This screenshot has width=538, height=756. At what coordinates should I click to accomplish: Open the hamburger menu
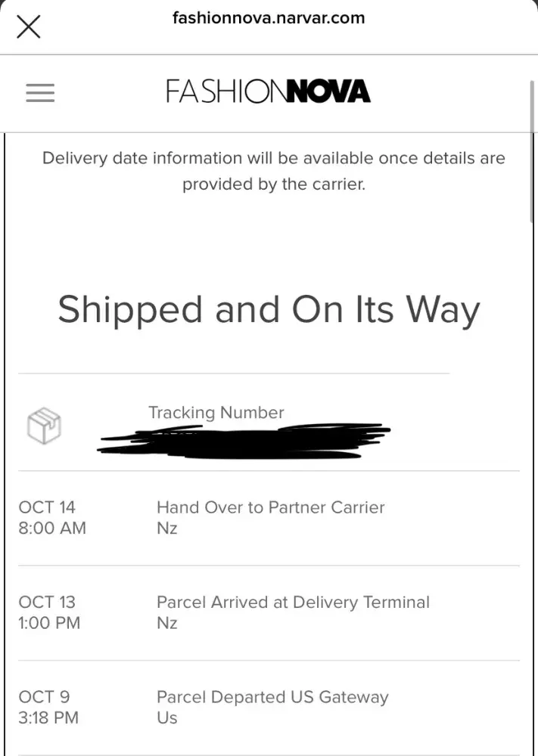[40, 93]
